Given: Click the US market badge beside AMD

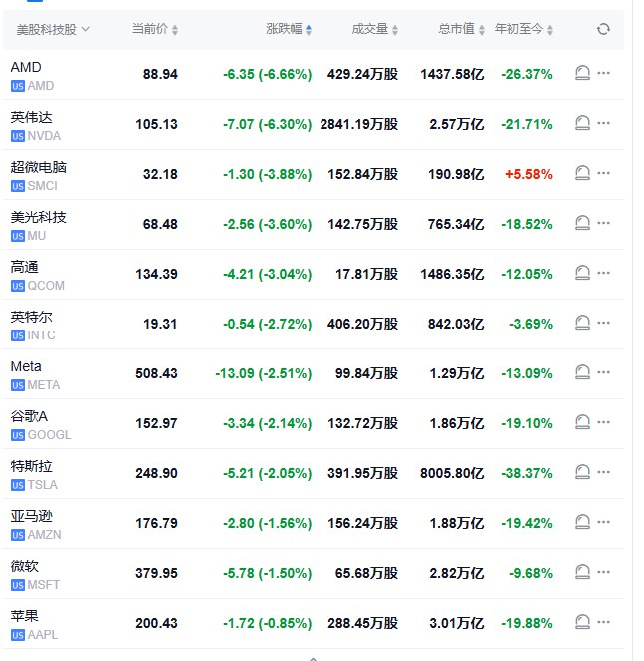Looking at the screenshot, I should (18, 86).
